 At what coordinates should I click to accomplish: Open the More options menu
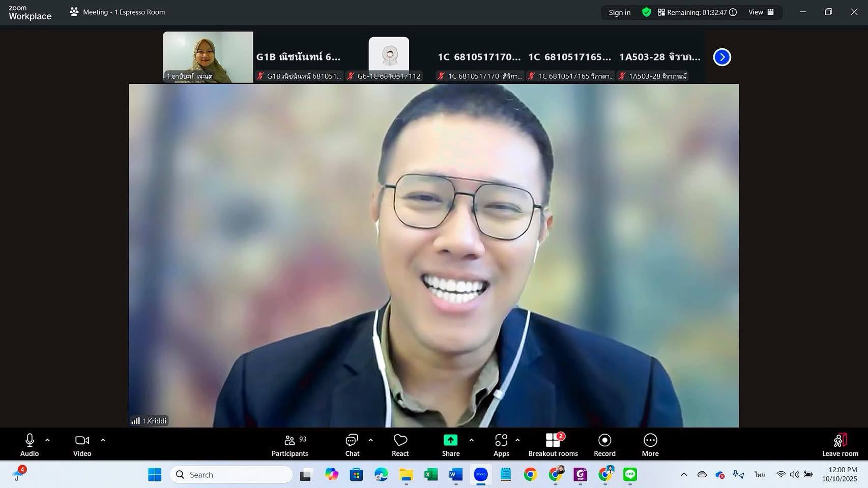650,445
